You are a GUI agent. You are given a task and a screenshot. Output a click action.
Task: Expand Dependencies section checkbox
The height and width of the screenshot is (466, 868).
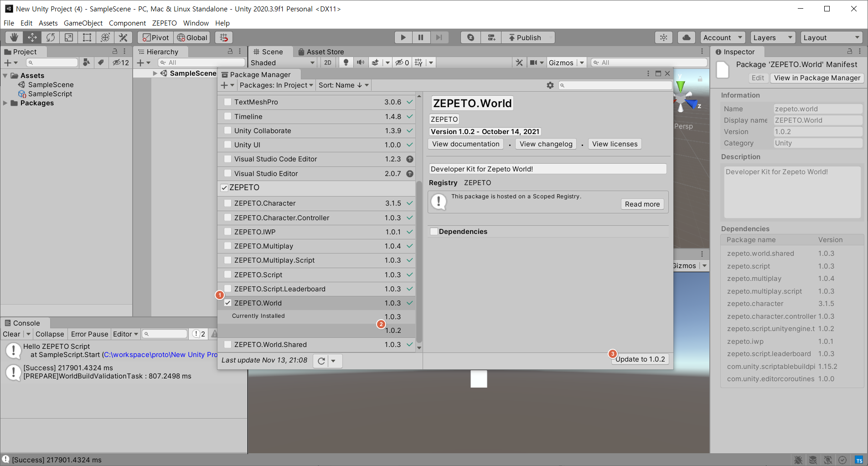[x=434, y=232]
